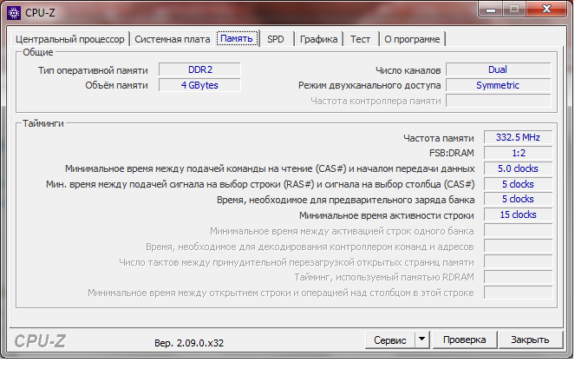This screenshot has width=588, height=389.
Task: Click the 15 clocks value
Action: tap(518, 214)
